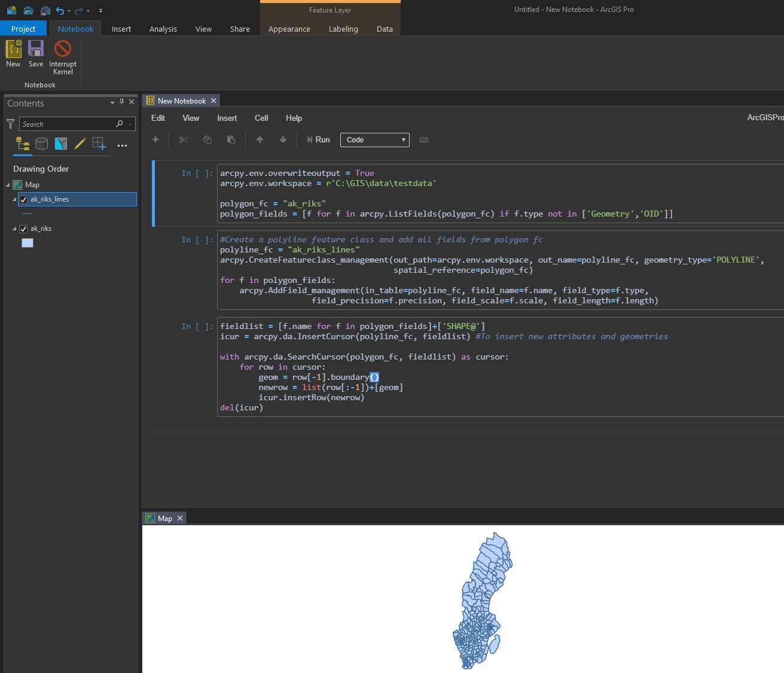
Task: Select List By Selection icon
Action: [60, 144]
